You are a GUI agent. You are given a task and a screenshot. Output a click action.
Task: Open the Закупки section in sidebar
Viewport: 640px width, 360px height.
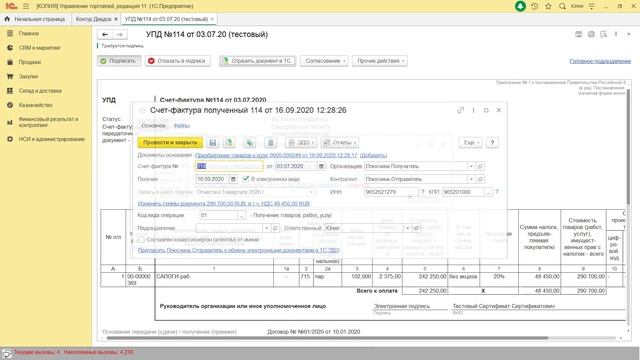coord(28,76)
